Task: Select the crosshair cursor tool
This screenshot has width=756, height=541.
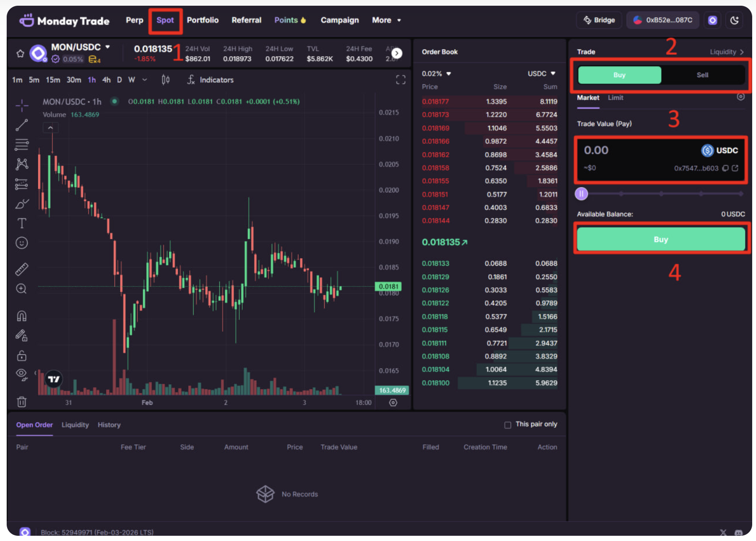Action: (22, 105)
